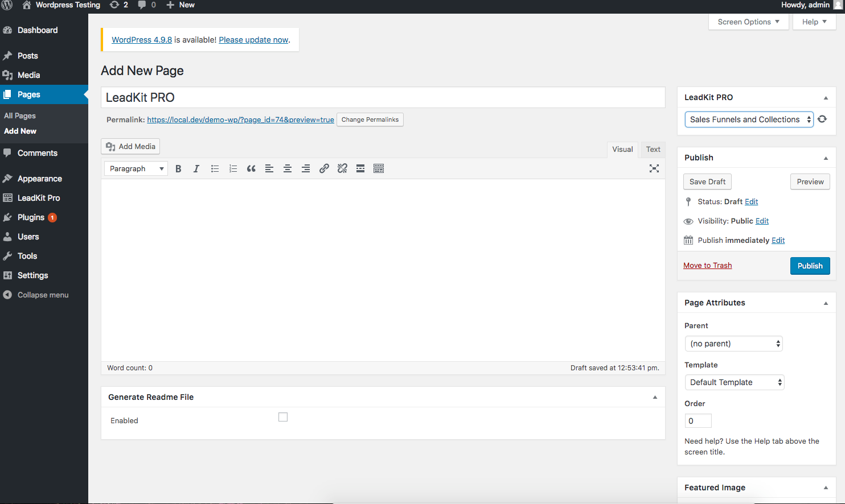Open the permalink preview URL

pyautogui.click(x=240, y=119)
